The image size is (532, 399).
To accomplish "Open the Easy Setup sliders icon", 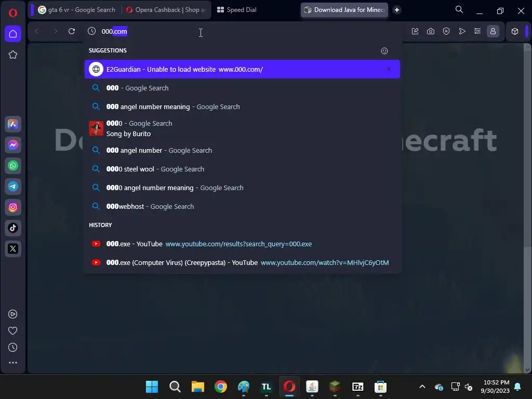I will (x=477, y=31).
